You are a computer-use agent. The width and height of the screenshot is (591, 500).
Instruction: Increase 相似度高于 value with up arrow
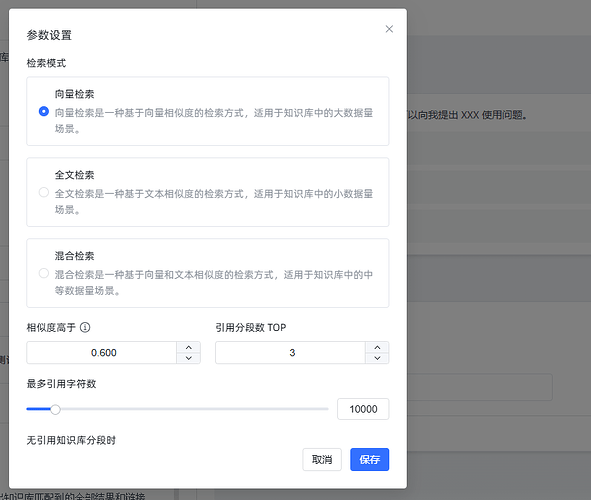click(x=189, y=347)
